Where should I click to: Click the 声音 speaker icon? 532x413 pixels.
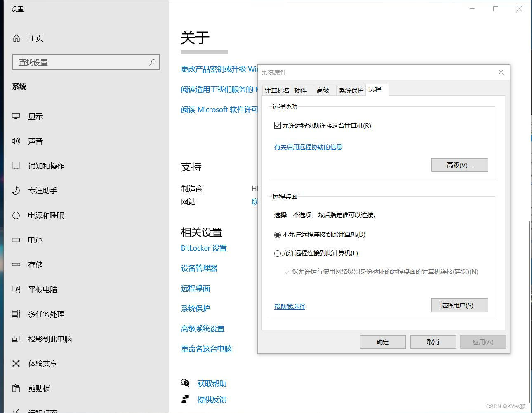[16, 141]
